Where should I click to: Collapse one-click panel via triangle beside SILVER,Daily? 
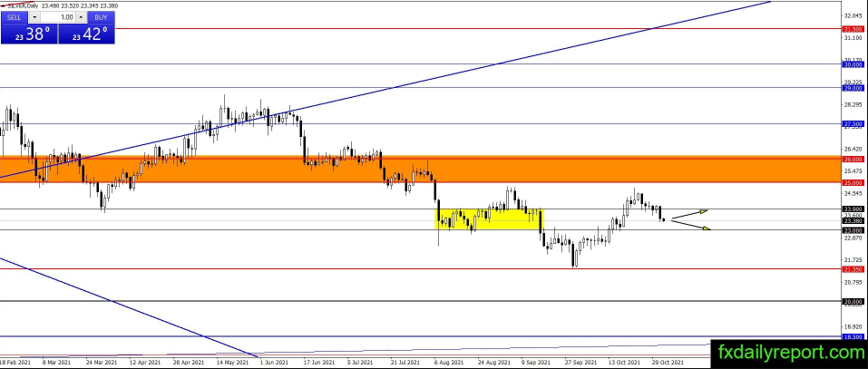3,5
